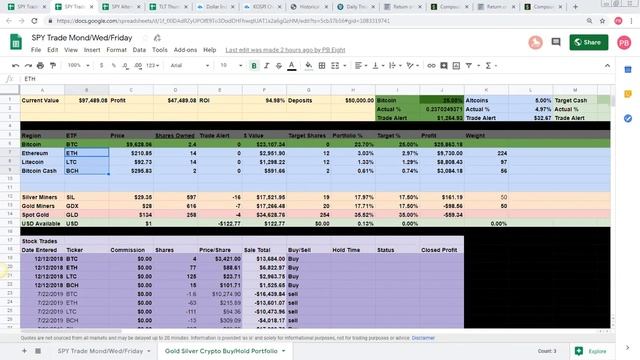Open the PB account avatar
The width and height of the screenshot is (640, 360).
[624, 42]
